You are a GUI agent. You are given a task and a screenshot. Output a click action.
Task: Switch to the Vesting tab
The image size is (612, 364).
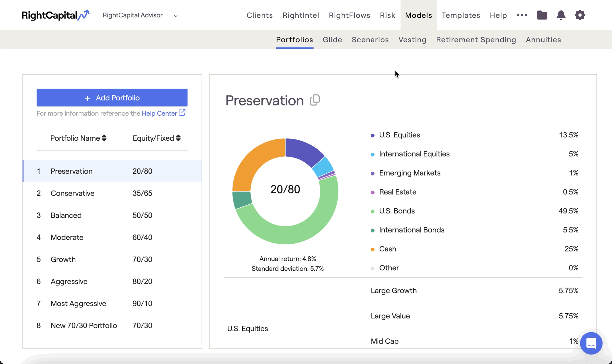(412, 40)
